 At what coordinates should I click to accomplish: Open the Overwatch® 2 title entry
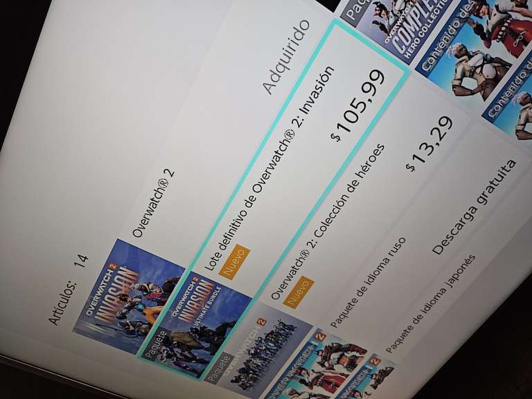(x=153, y=203)
